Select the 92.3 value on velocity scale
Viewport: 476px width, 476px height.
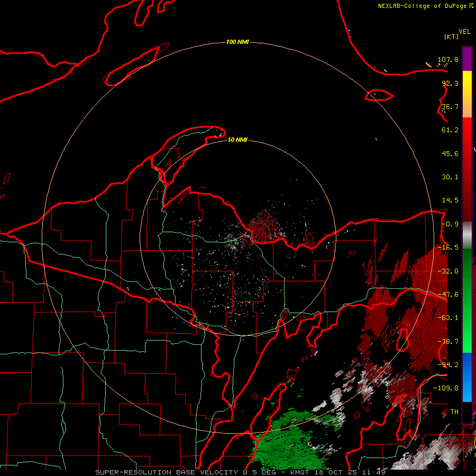pyautogui.click(x=450, y=83)
